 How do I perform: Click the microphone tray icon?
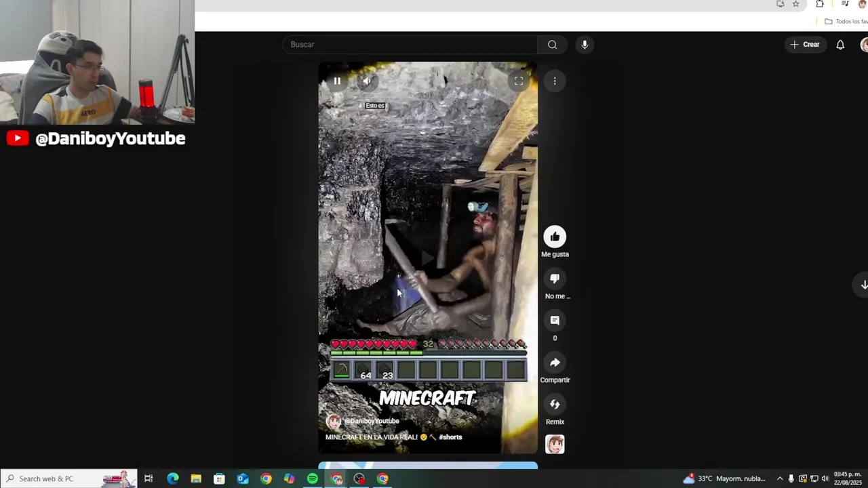click(791, 479)
